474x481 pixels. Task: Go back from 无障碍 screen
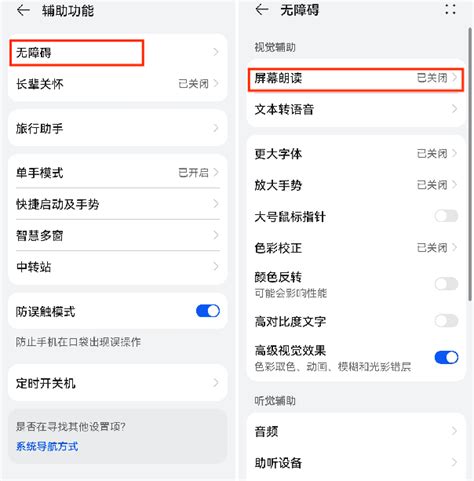(262, 10)
